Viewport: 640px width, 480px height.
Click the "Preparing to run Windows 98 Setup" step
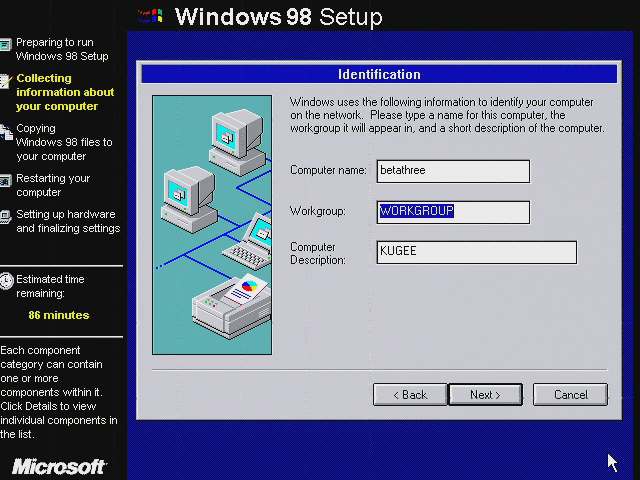pos(62,49)
